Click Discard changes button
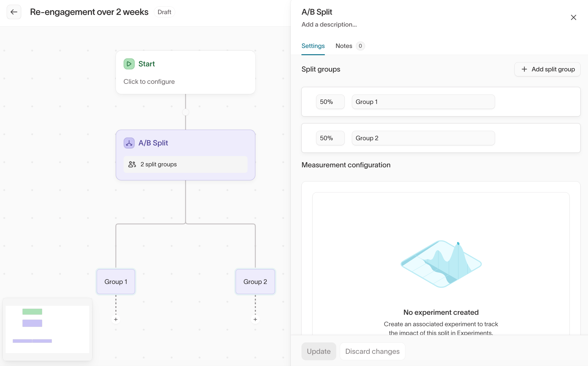 pos(372,351)
